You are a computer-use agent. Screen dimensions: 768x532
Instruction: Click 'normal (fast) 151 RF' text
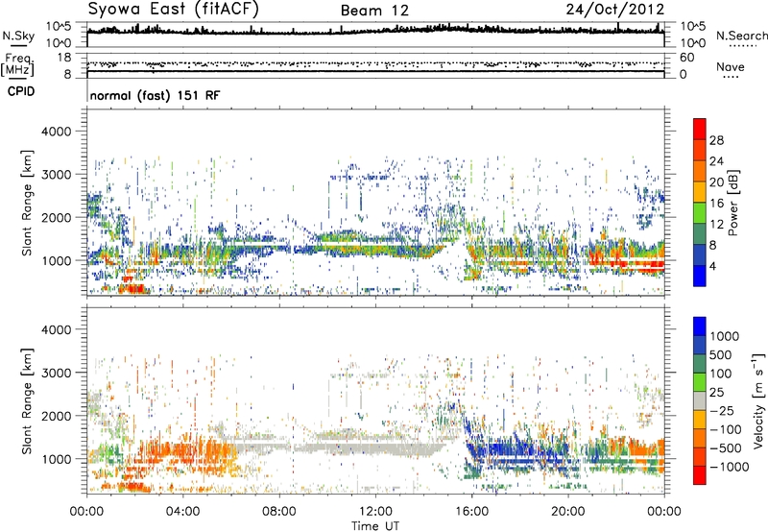tap(155, 95)
